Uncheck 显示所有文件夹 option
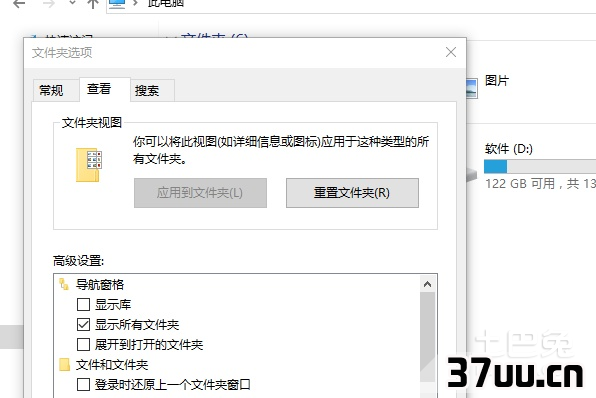The image size is (596, 398). tap(83, 325)
